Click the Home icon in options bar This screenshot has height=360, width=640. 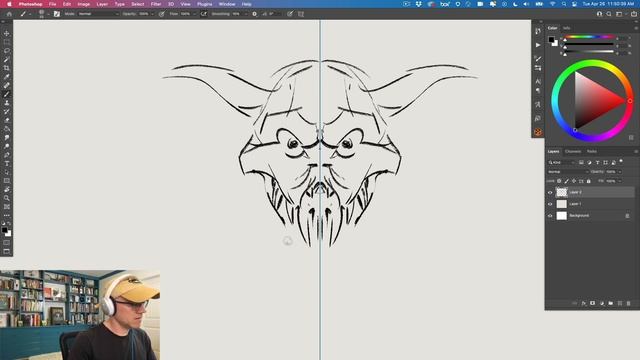9,14
